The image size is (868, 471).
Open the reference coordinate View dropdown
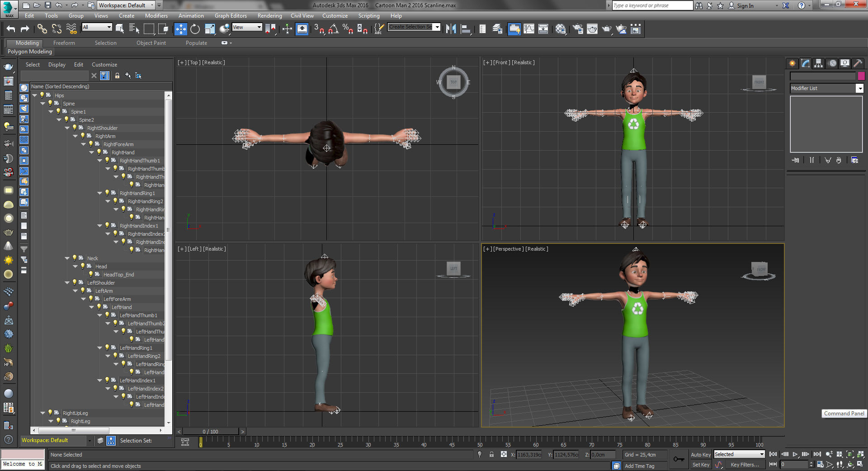click(x=247, y=27)
